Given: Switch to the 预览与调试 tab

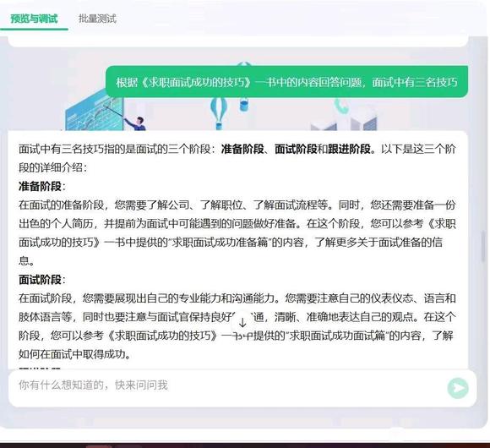Looking at the screenshot, I should click(x=34, y=19).
